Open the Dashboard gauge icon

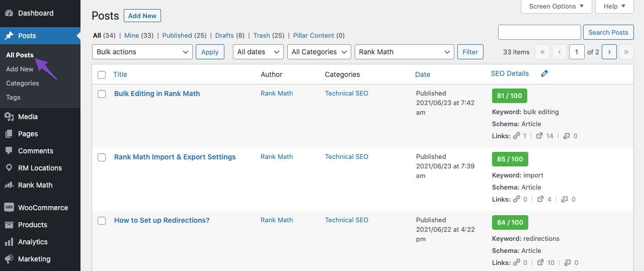[x=9, y=13]
